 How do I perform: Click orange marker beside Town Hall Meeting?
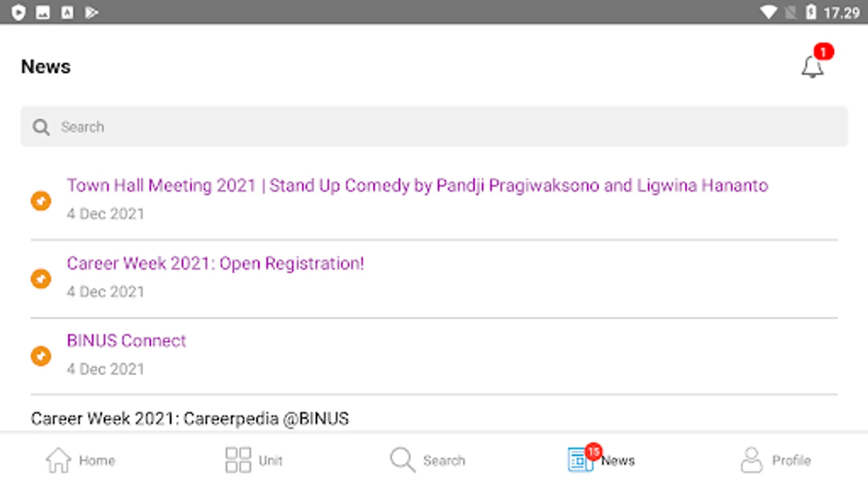41,201
